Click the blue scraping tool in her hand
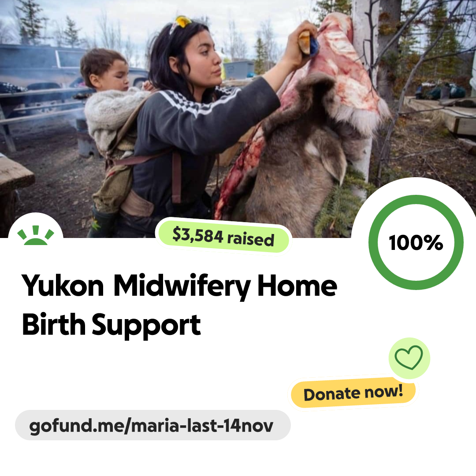This screenshot has width=476, height=476. click(314, 46)
